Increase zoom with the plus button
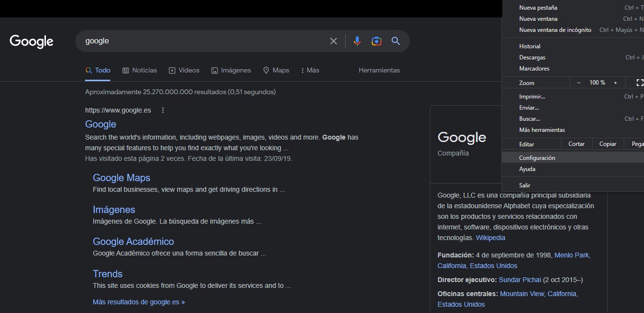The image size is (644, 313). pyautogui.click(x=615, y=83)
